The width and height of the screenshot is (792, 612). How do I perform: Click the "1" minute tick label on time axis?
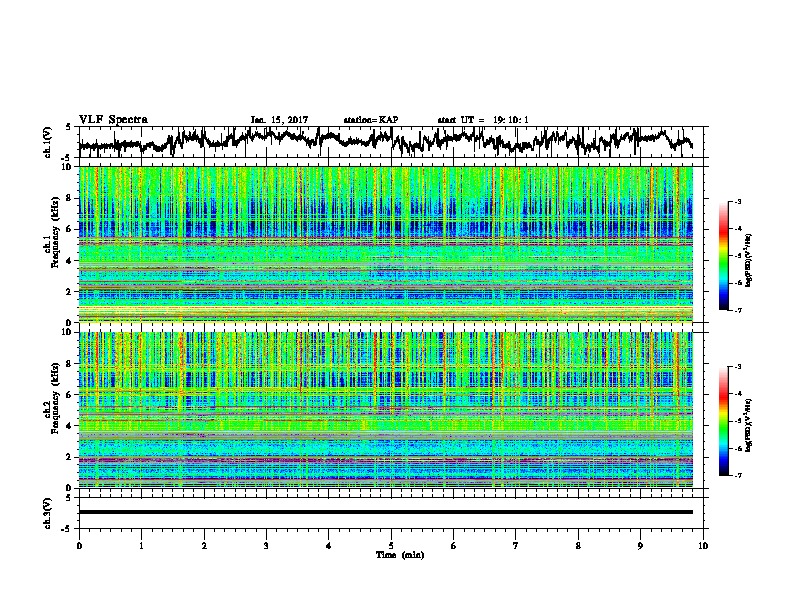click(x=141, y=546)
